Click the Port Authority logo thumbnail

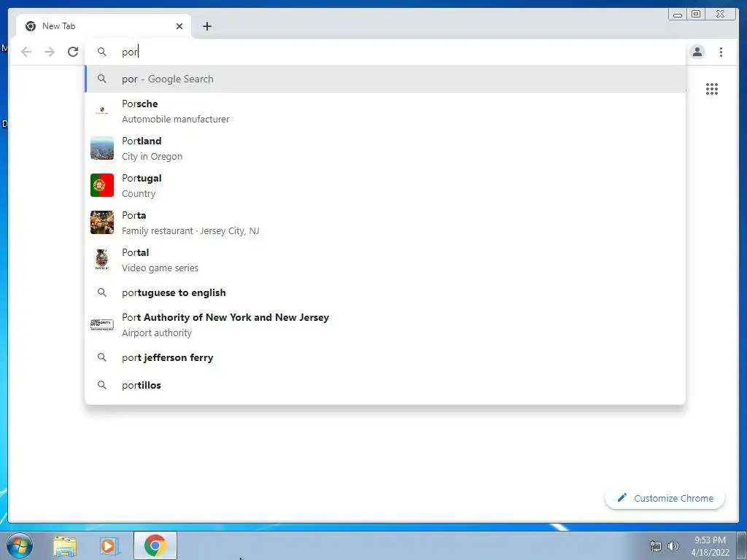click(x=102, y=324)
